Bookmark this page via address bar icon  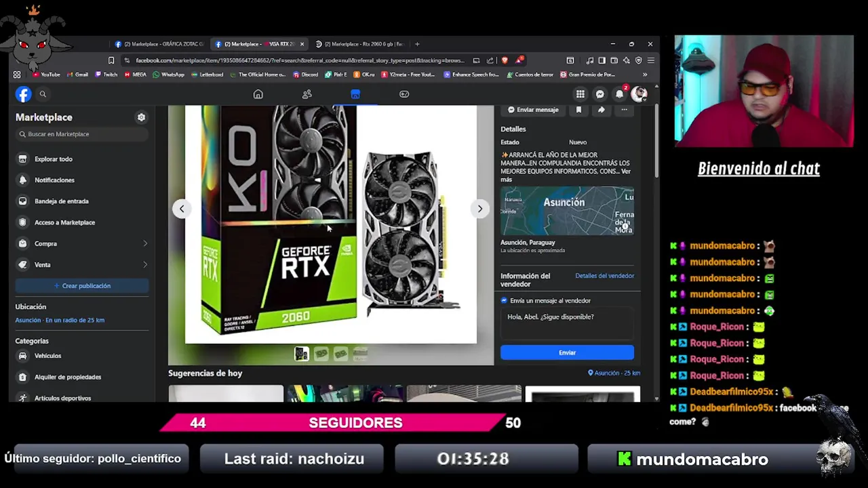[x=111, y=60]
